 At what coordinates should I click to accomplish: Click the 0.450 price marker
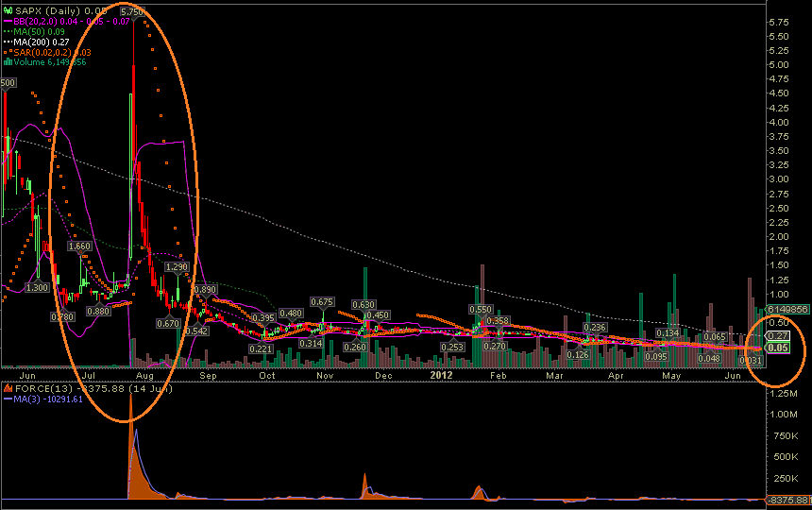click(x=378, y=315)
